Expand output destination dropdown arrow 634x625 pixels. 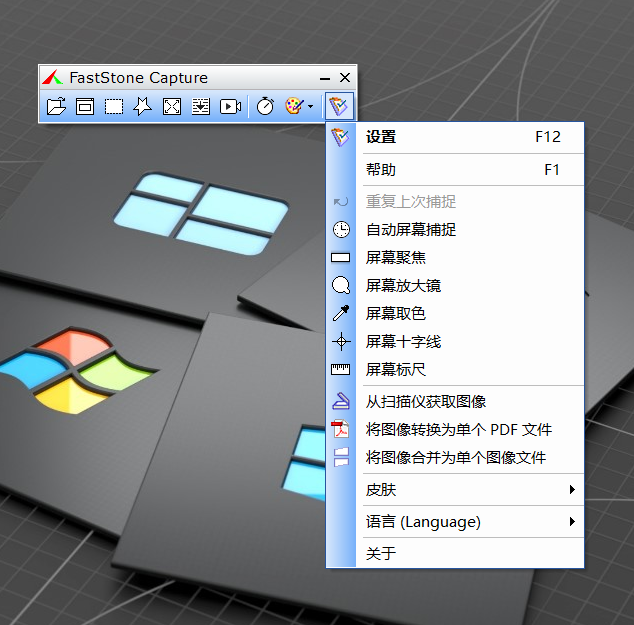(x=310, y=107)
